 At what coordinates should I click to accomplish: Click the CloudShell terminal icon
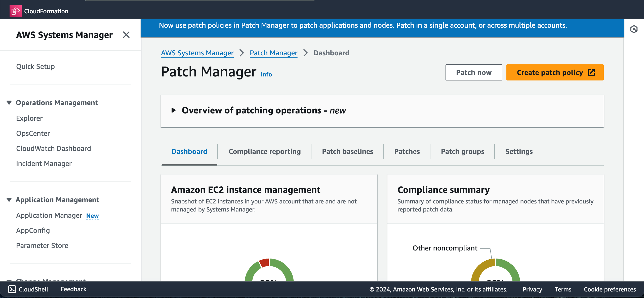(x=12, y=289)
